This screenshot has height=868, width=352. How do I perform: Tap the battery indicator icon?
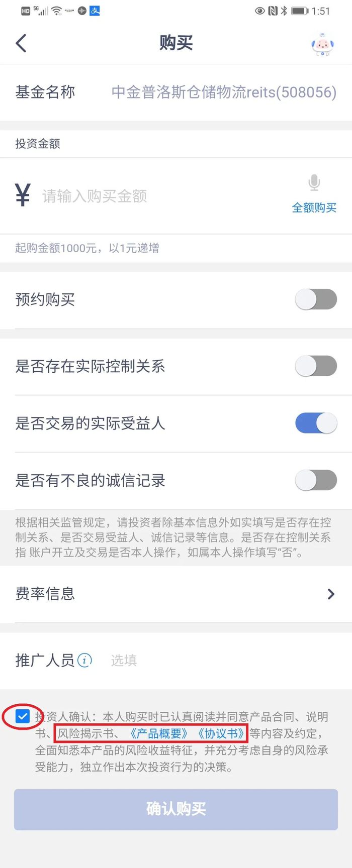tap(299, 11)
